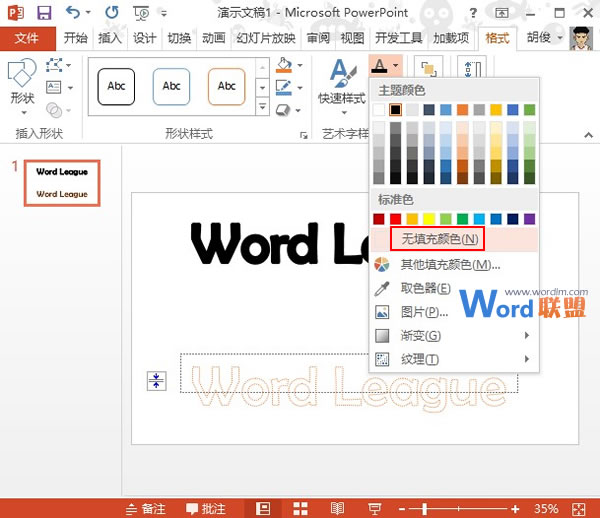Expand the Text Fill dropdown arrow
Viewport: 600px width, 518px height.
point(395,65)
